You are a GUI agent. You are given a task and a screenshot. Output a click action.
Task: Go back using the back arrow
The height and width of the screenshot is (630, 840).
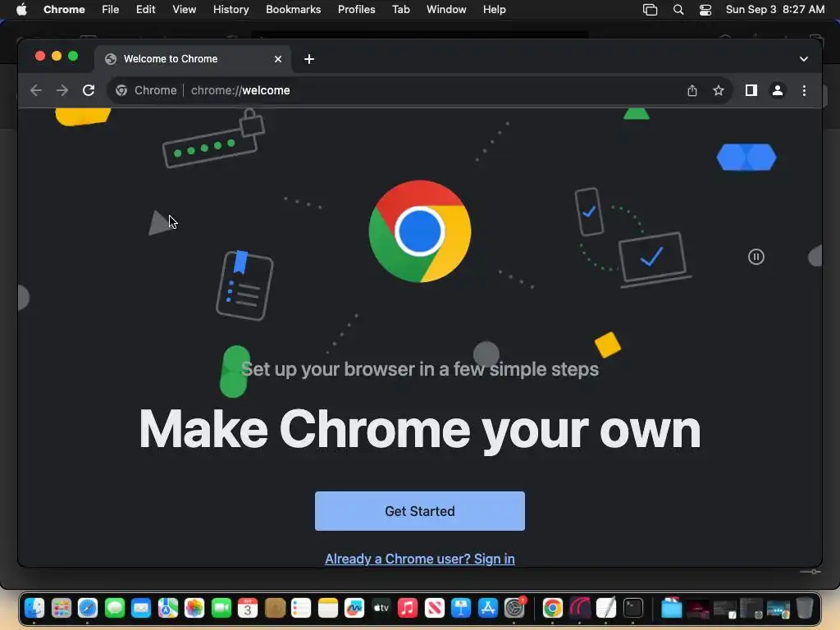click(36, 90)
